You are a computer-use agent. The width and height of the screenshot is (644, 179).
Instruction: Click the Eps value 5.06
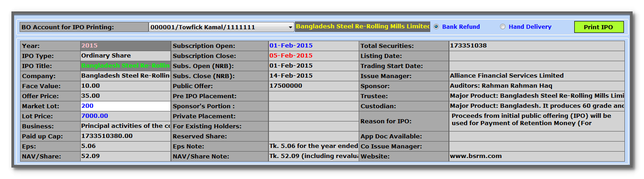(x=125, y=146)
